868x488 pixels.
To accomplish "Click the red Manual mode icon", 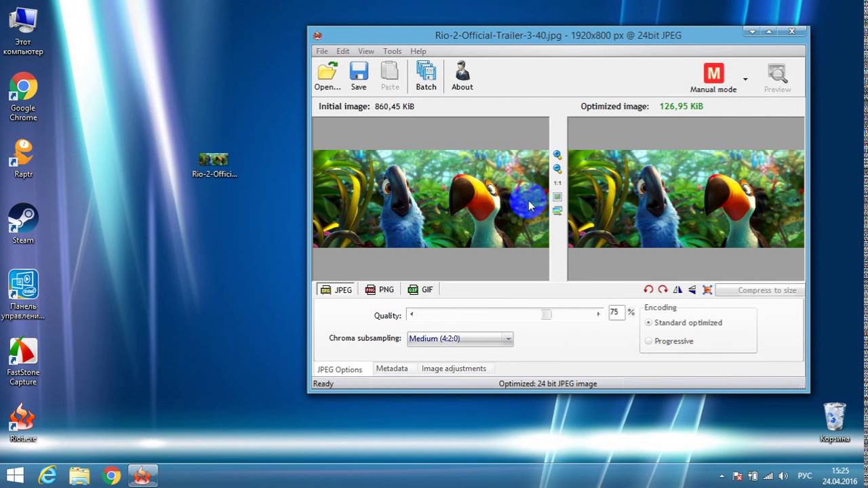I will [x=713, y=73].
